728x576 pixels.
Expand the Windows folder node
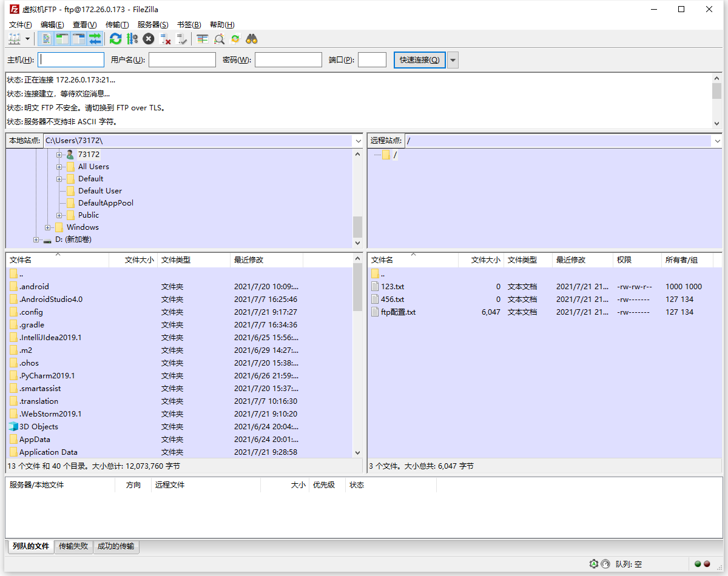coord(48,227)
